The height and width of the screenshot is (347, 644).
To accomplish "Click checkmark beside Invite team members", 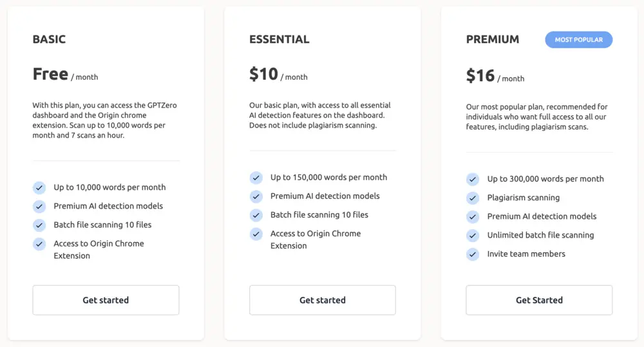I will pos(473,254).
